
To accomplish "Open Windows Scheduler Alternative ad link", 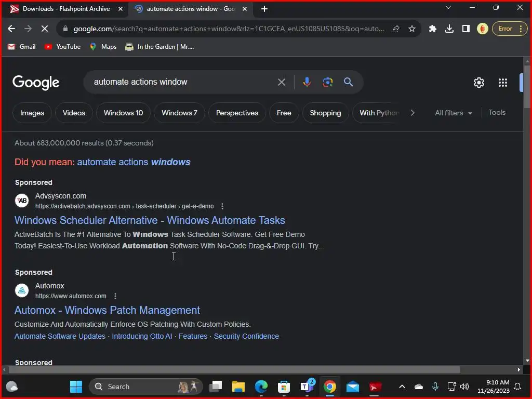I will tap(150, 220).
